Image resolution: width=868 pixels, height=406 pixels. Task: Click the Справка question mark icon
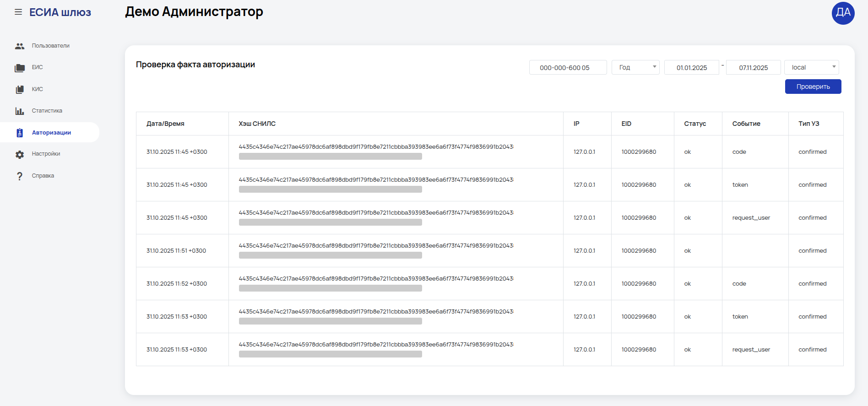coord(20,176)
